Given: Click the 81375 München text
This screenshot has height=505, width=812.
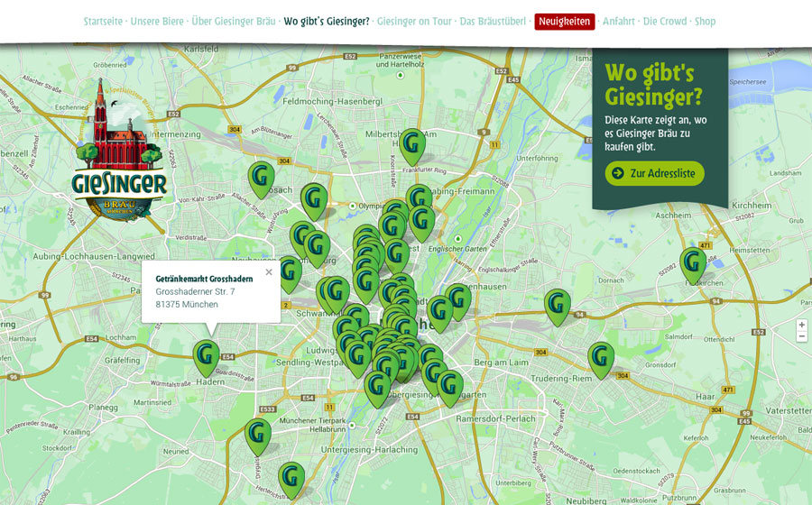Looking at the screenshot, I should (x=187, y=305).
